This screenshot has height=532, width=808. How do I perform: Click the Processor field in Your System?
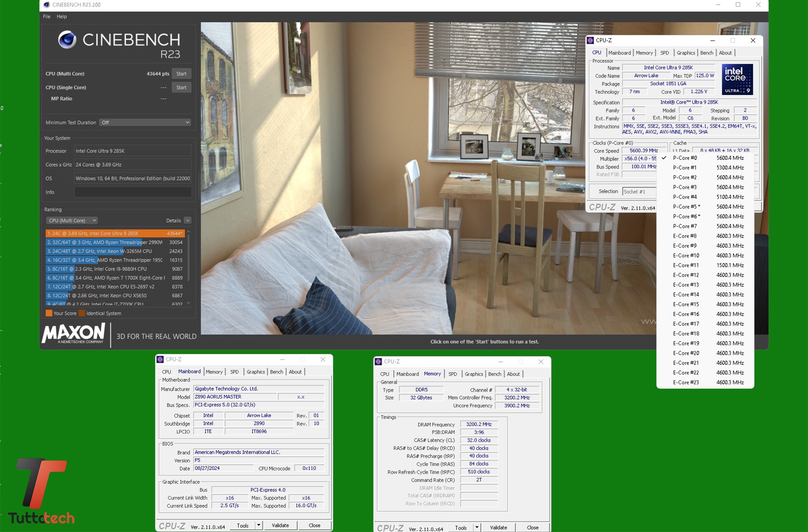pos(133,151)
